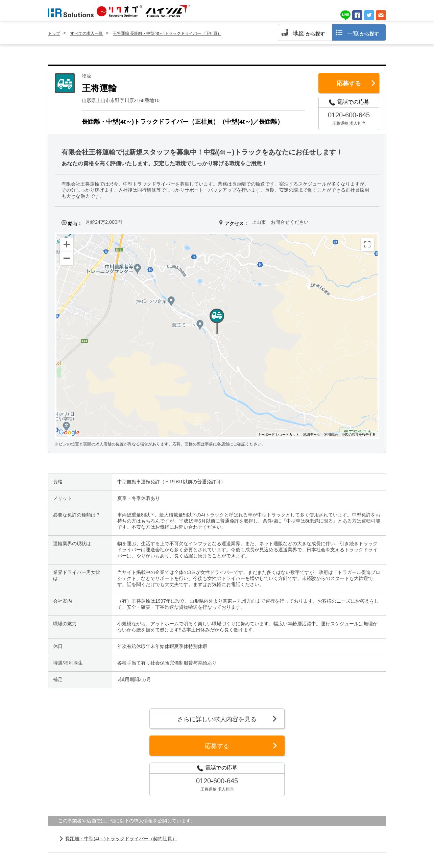Click bottom orange 応募する button

[217, 746]
